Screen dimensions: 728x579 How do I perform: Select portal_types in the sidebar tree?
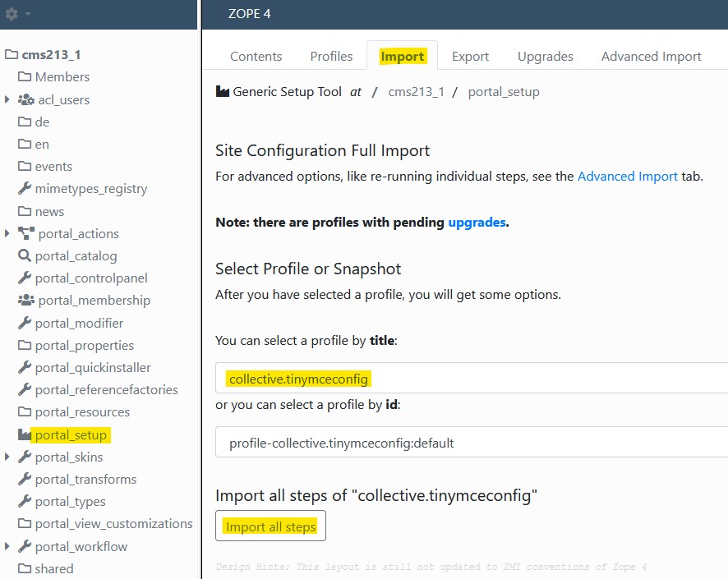[x=70, y=502]
